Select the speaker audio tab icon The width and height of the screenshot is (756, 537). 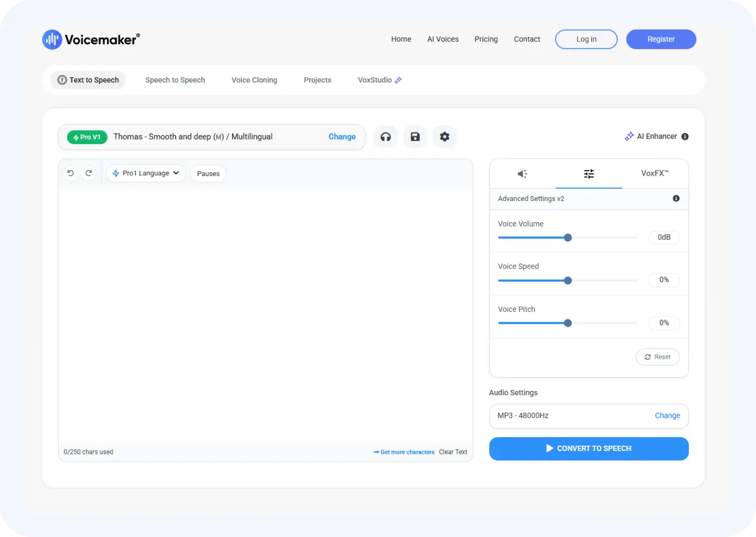[522, 173]
